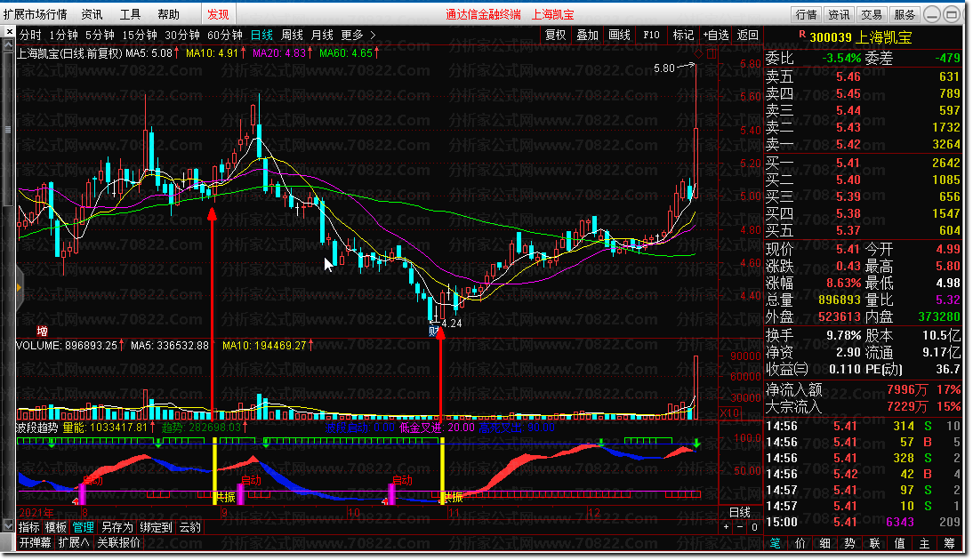Click the 标记 mark button

683,35
